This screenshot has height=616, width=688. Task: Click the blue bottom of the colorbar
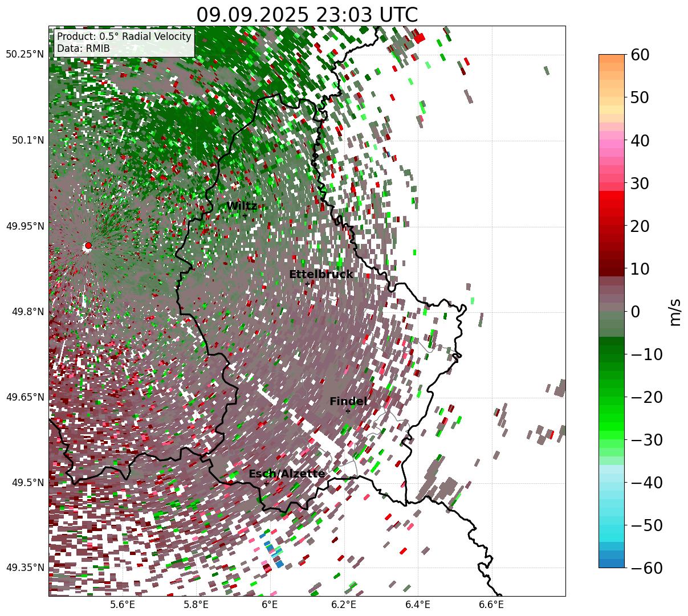611,561
